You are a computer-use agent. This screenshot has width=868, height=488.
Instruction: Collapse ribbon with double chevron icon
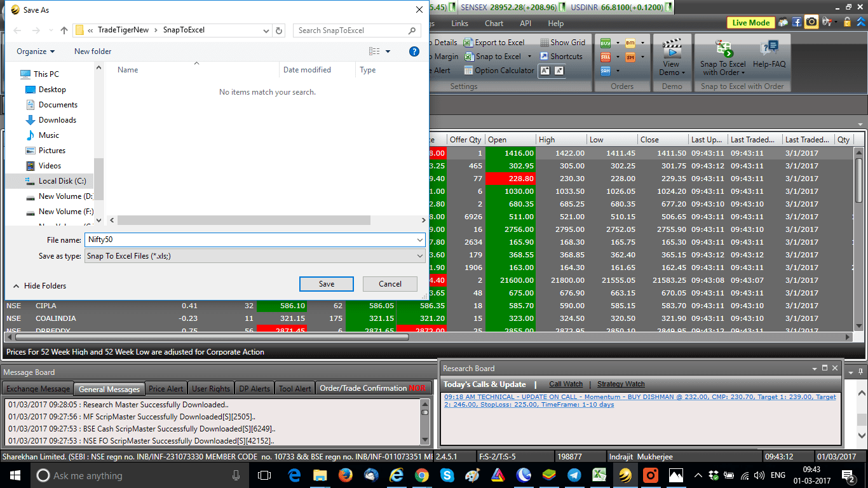point(860,22)
